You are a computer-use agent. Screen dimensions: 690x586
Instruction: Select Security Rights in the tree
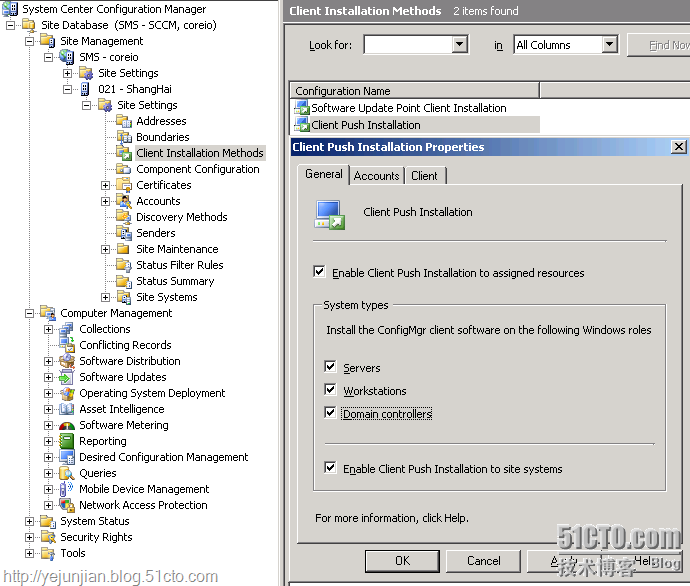click(x=96, y=537)
